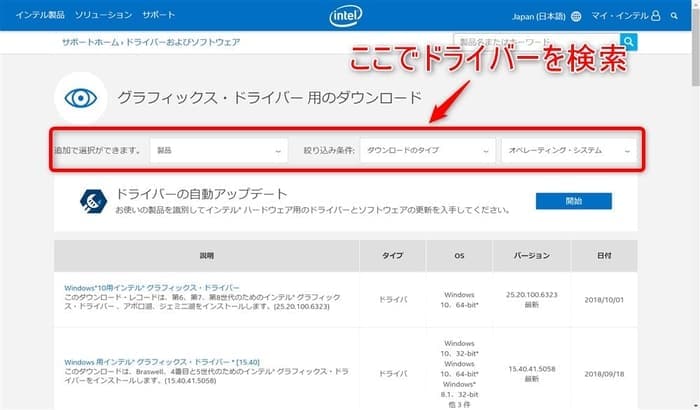Open サポート menu
The image size is (700, 410).
click(x=158, y=15)
